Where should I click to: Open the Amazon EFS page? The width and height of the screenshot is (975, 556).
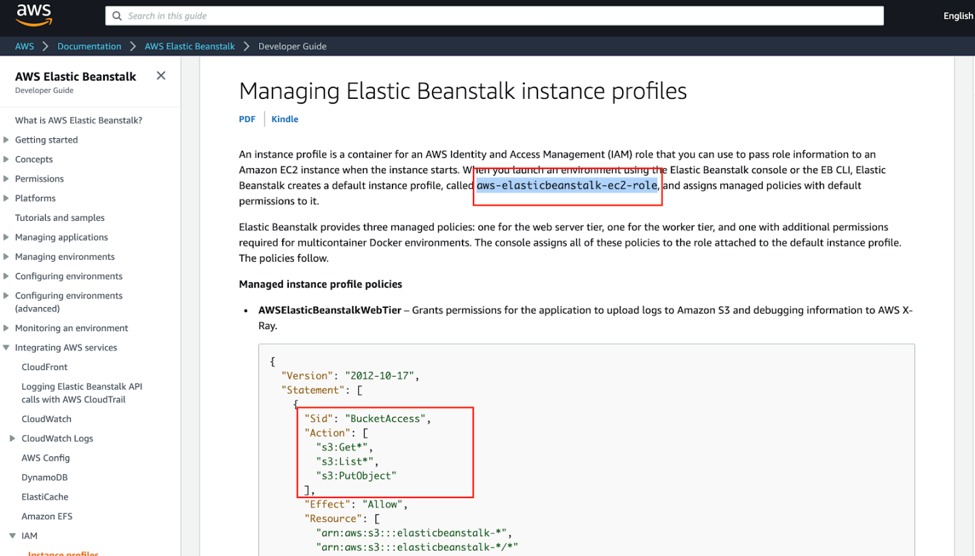tap(47, 516)
